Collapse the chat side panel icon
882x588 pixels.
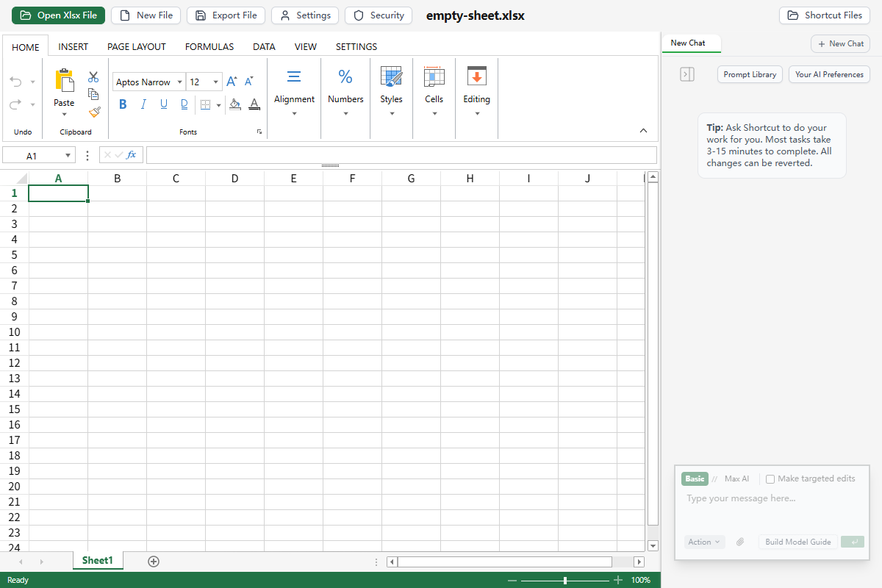(x=687, y=74)
